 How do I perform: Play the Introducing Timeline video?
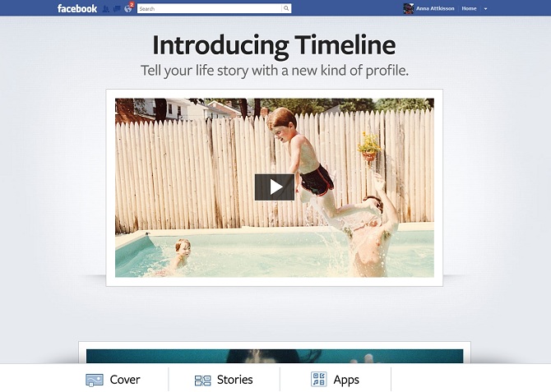click(275, 187)
